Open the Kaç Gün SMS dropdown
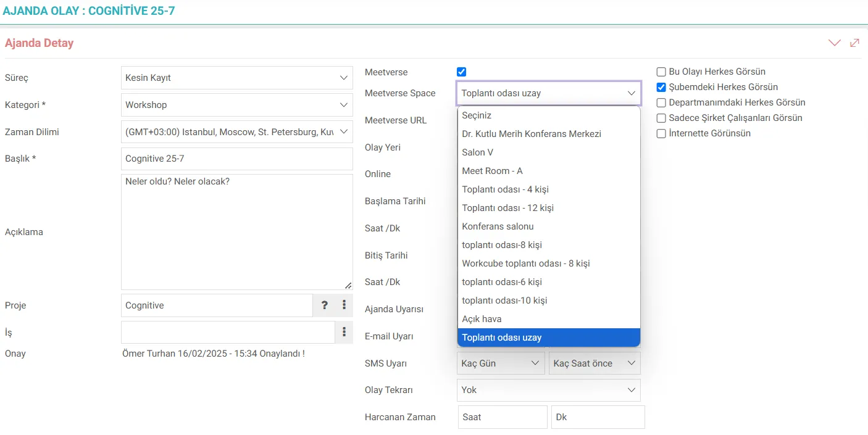The width and height of the screenshot is (868, 435). click(x=501, y=363)
